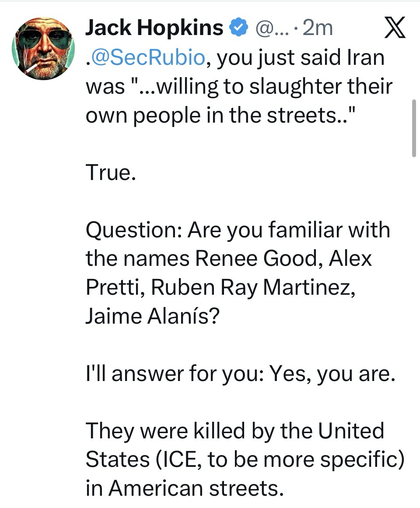420x508 pixels.
Task: Select the name "Alex Pretti"
Action: click(x=228, y=273)
